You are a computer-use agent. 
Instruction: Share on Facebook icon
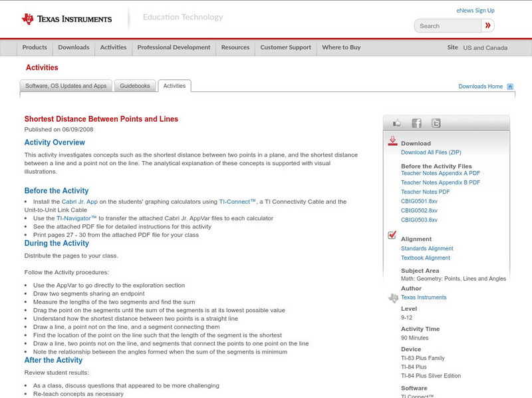click(416, 123)
